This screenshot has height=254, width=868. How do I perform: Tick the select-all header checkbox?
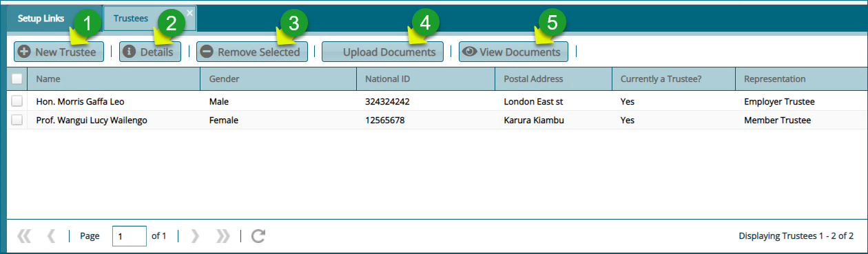[17, 78]
